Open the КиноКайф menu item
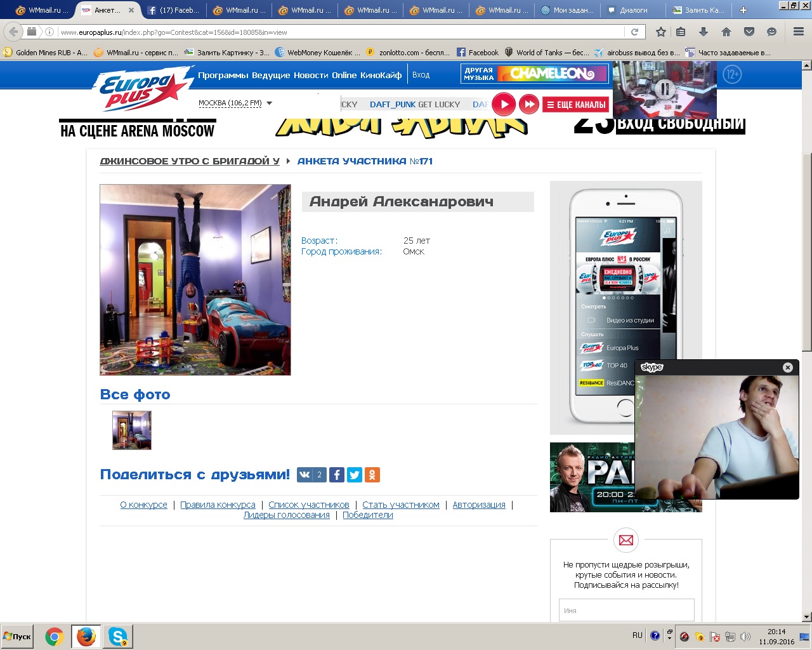Viewport: 812px width, 650px height. click(381, 75)
